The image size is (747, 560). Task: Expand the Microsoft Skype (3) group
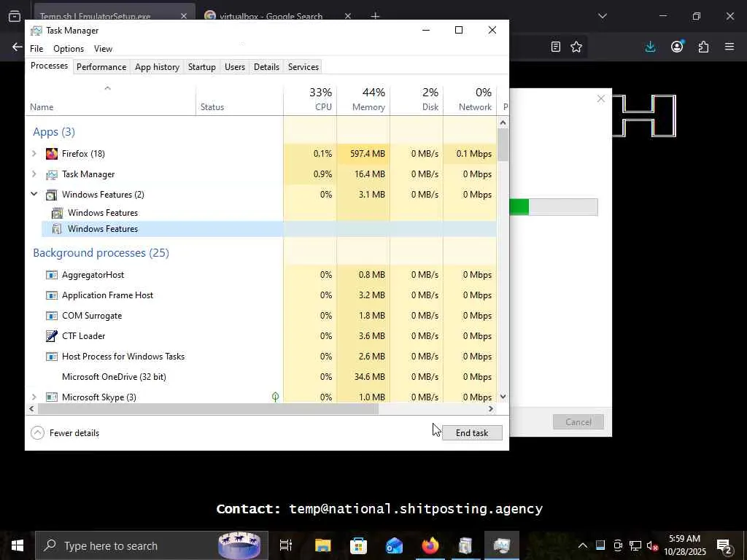coord(34,397)
